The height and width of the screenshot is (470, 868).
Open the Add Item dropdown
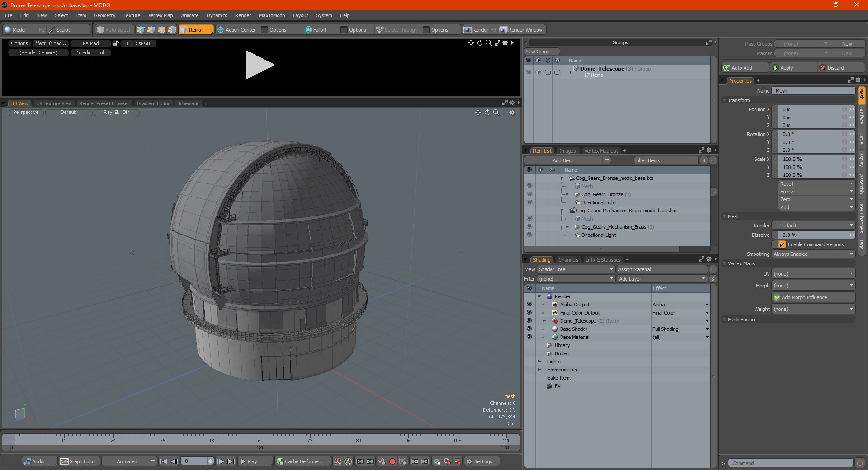568,160
